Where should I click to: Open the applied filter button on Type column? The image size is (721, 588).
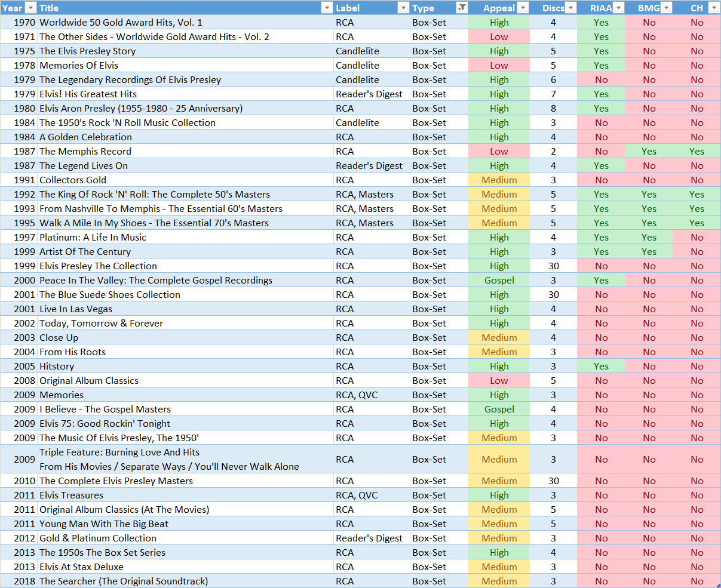[x=462, y=8]
